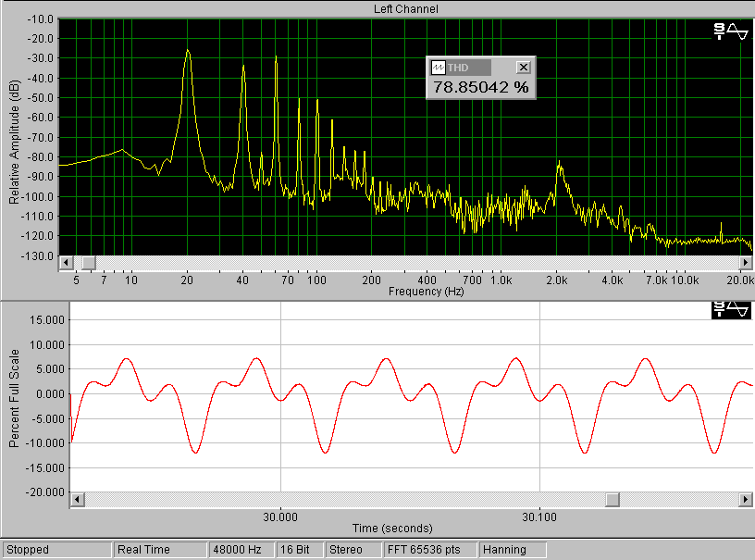Click the Time (seconds) axis label
Screen dimensions: 755x560
392,529
